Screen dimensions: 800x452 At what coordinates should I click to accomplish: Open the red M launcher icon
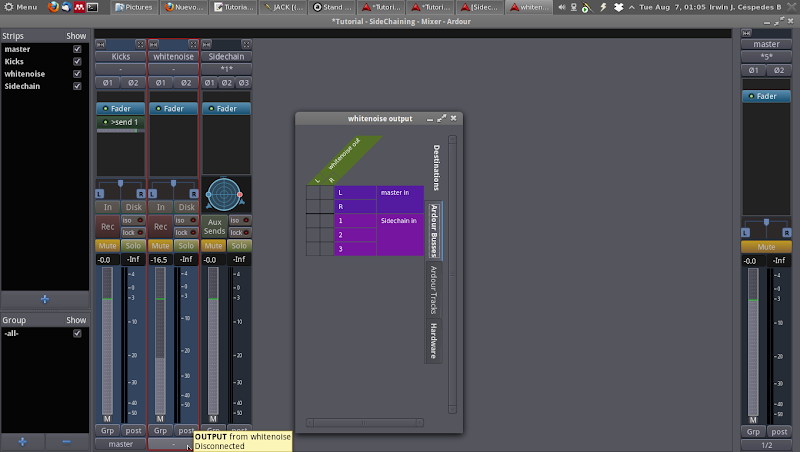click(x=79, y=7)
